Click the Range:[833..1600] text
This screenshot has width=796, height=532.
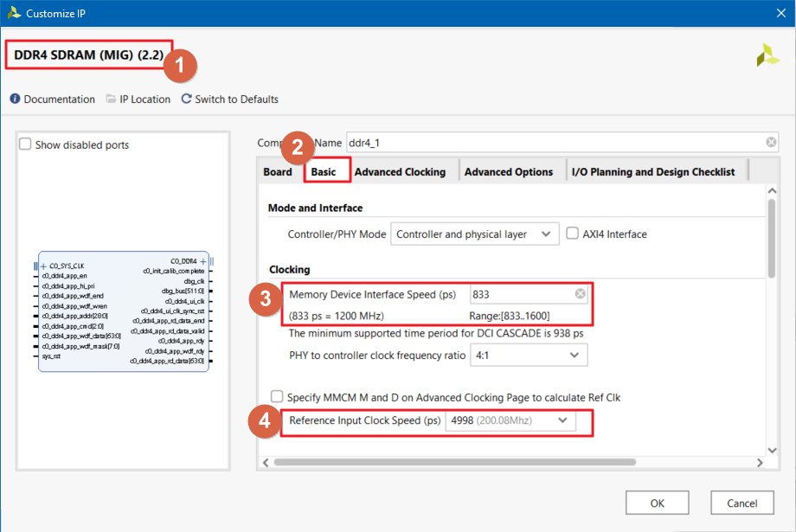tap(509, 316)
